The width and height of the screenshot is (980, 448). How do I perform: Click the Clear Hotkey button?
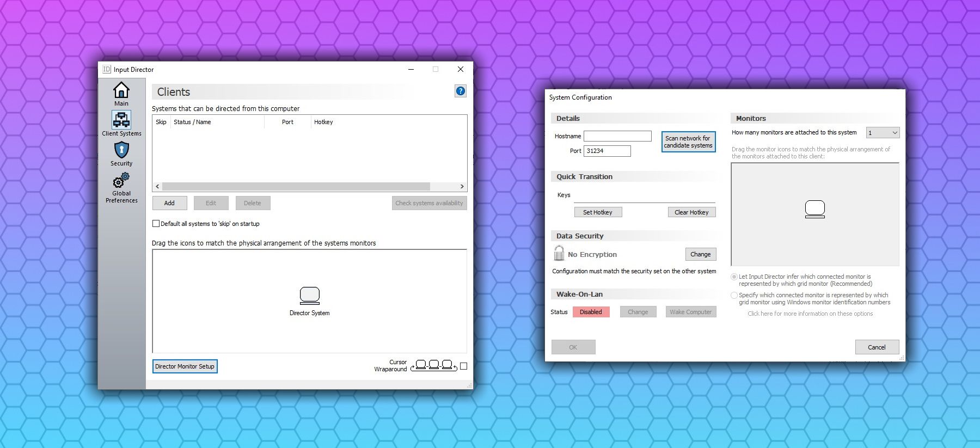691,212
